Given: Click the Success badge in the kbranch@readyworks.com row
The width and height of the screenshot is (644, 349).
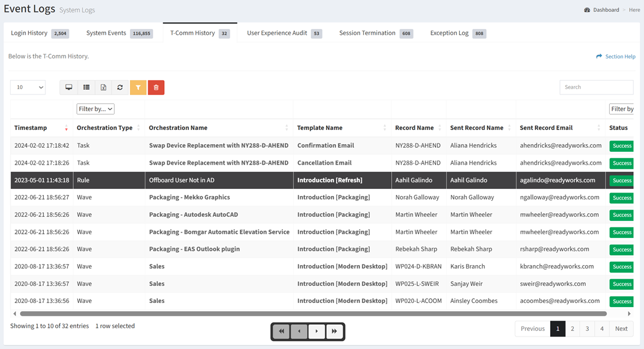Looking at the screenshot, I should [622, 267].
